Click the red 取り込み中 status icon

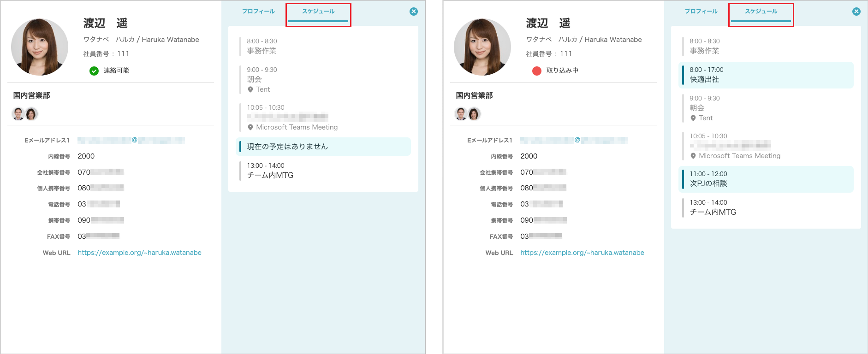(x=537, y=71)
